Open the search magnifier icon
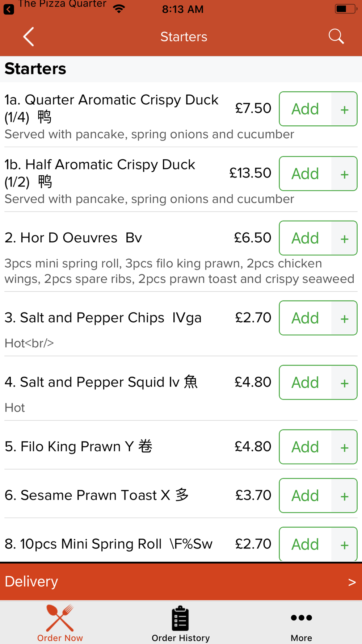 [336, 37]
